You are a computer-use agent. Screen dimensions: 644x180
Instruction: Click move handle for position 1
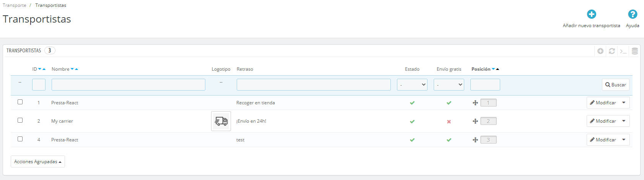point(475,103)
